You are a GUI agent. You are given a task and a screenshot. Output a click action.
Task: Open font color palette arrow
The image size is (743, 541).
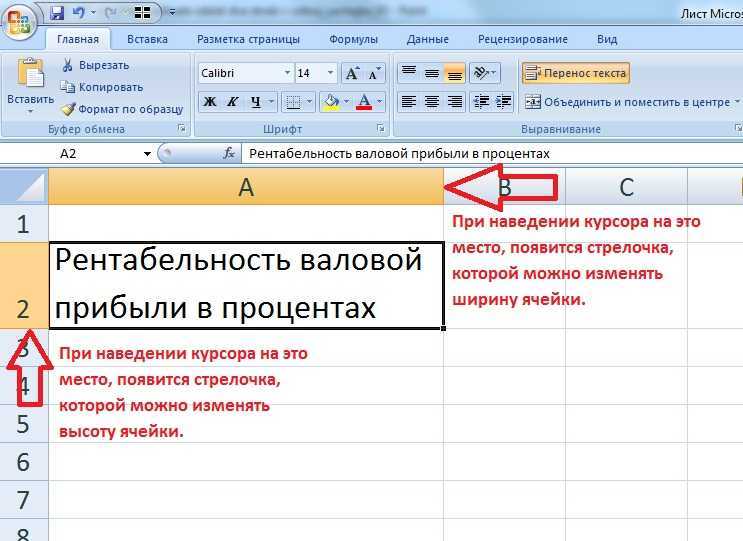click(x=380, y=102)
